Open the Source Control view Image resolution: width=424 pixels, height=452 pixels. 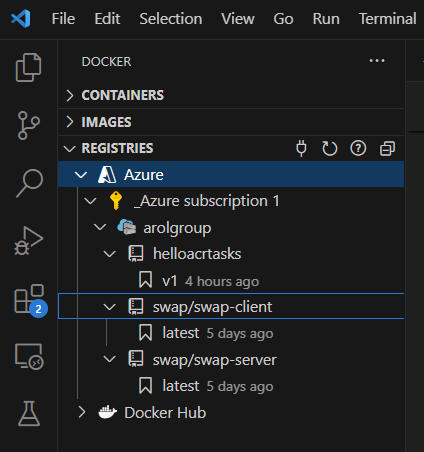(29, 125)
